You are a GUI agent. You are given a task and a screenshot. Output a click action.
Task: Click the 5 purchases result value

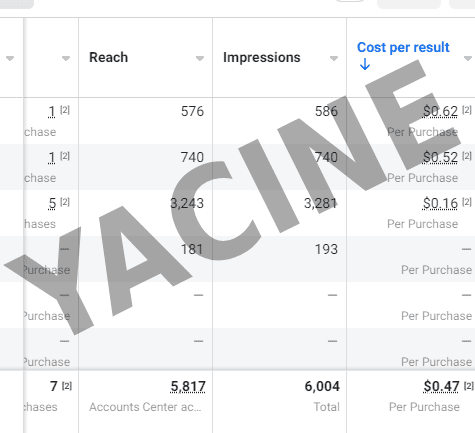click(52, 203)
